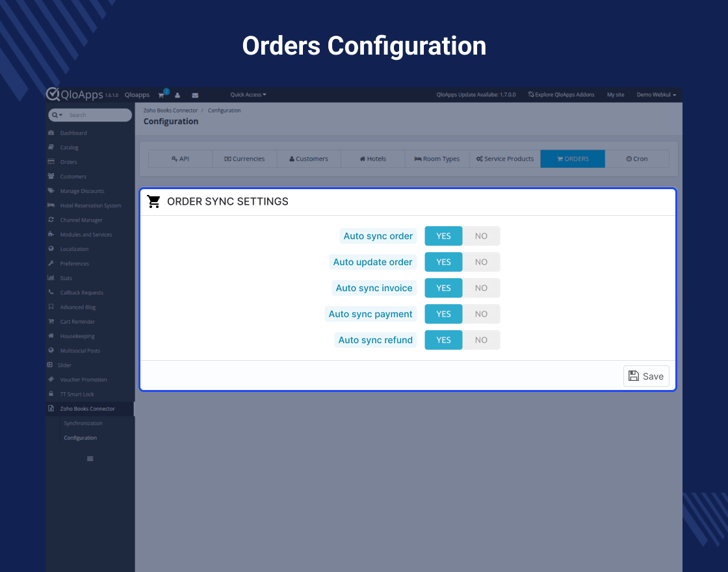Open Synchronization submenu item
The width and height of the screenshot is (728, 572).
click(x=83, y=423)
